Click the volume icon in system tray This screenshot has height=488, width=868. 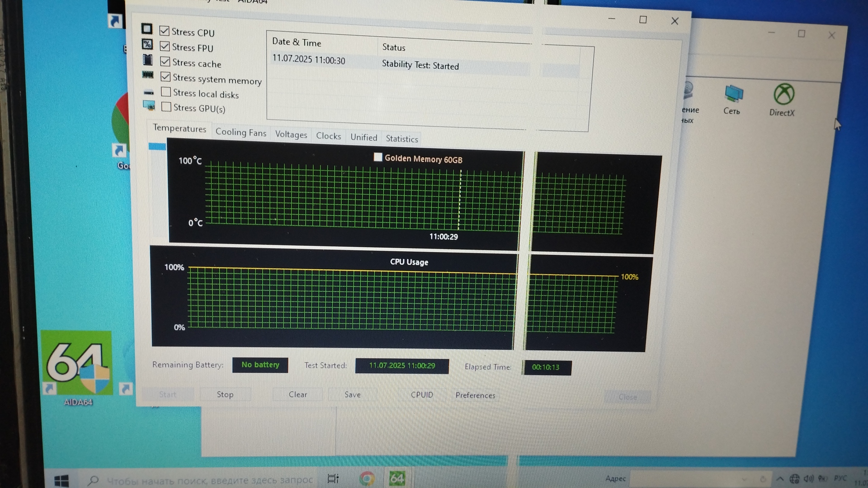809,479
